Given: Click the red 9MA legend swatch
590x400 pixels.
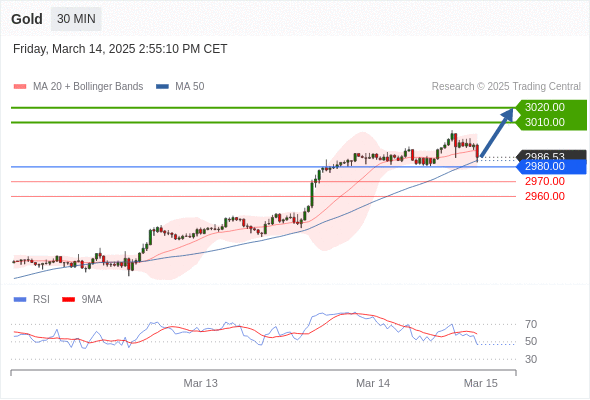Looking at the screenshot, I should pyautogui.click(x=68, y=300).
